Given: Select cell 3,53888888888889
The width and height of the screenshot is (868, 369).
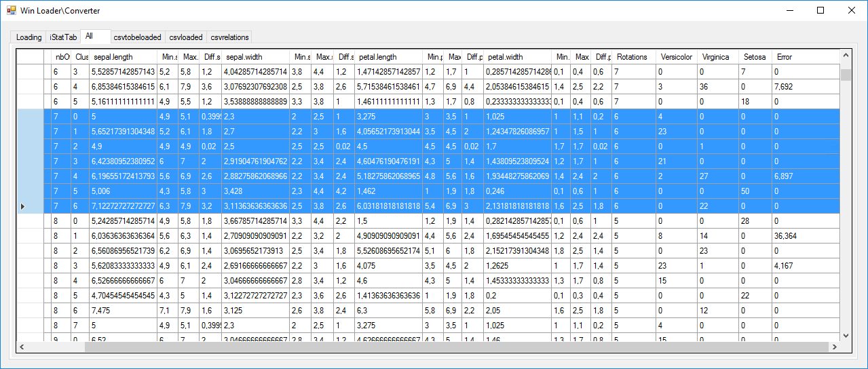Looking at the screenshot, I should [256, 102].
